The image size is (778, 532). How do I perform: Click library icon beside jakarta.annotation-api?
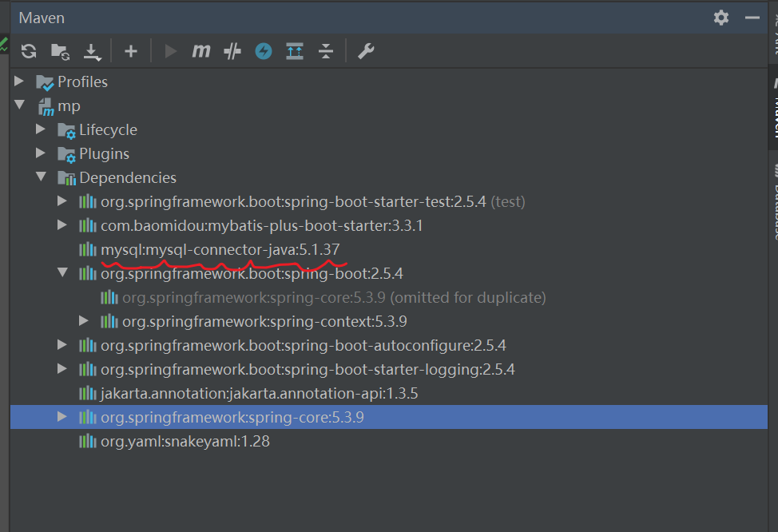pyautogui.click(x=88, y=393)
